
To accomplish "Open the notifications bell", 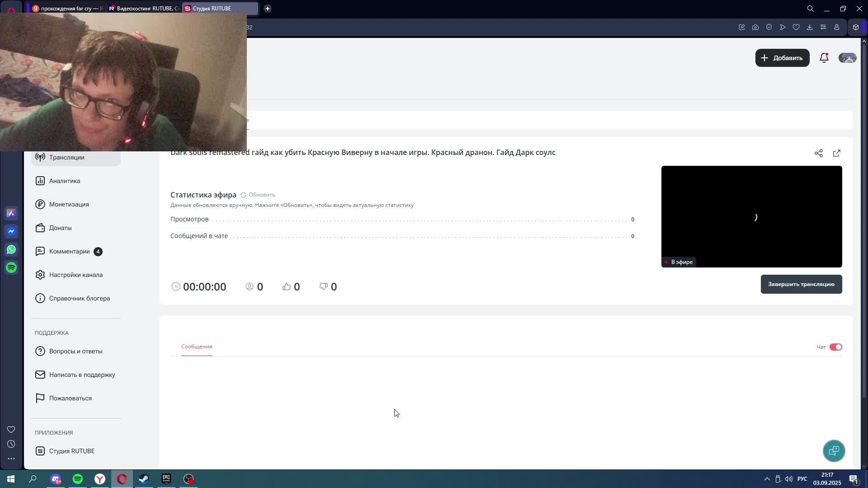I will click(824, 58).
